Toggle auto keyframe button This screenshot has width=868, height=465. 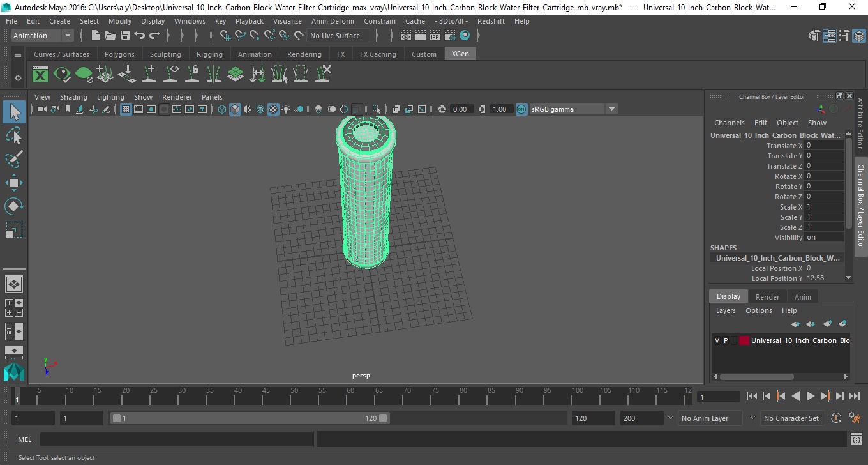click(x=837, y=418)
